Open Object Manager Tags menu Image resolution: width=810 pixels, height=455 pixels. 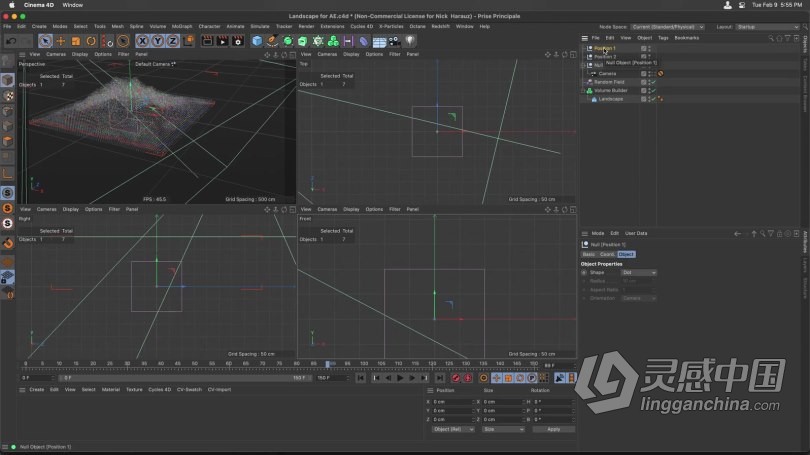click(663, 38)
